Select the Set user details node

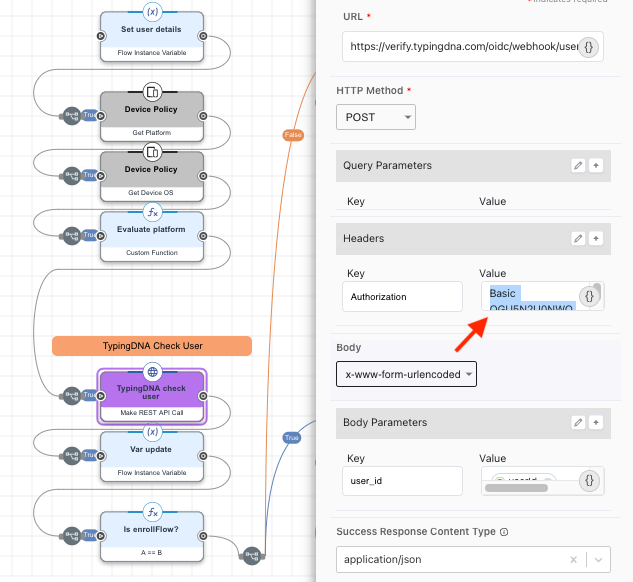tap(152, 37)
